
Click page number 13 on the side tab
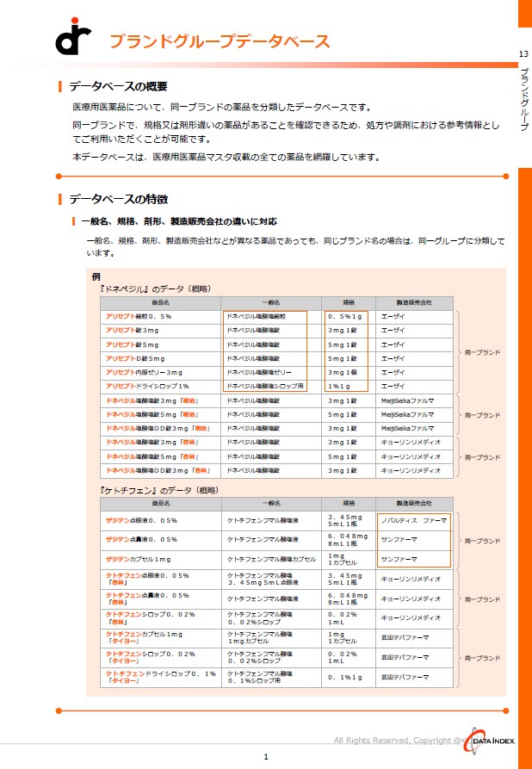523,55
